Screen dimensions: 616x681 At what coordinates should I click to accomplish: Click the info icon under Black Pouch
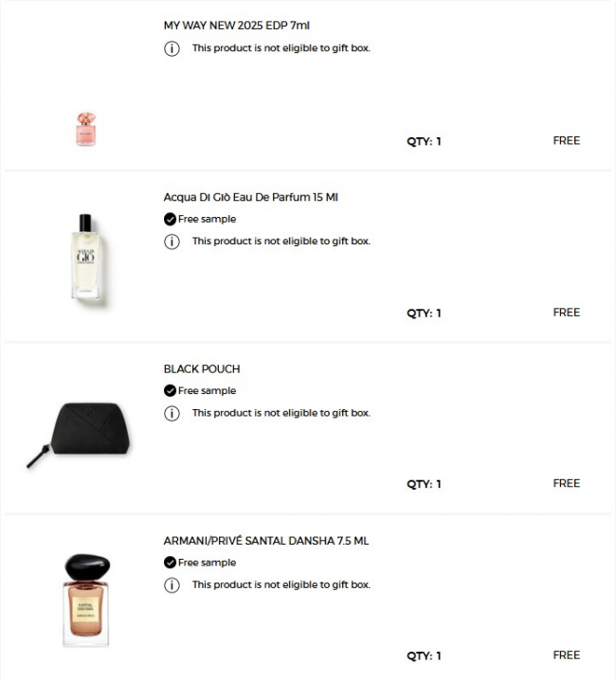coord(172,413)
